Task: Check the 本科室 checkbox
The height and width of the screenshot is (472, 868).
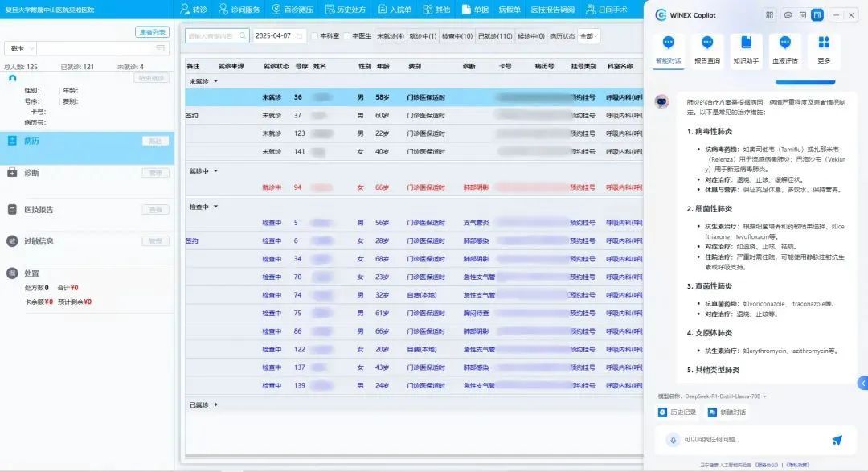Action: coord(315,36)
